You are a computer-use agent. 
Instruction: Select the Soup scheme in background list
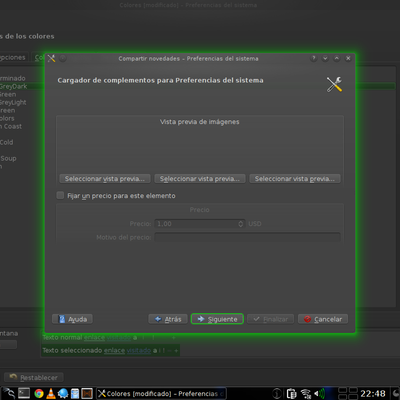pyautogui.click(x=8, y=158)
